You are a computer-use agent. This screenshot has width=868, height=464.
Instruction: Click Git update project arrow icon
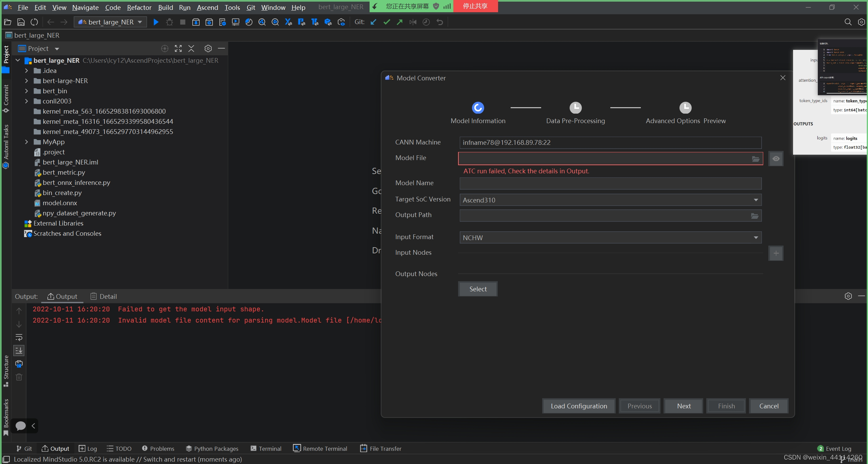click(x=373, y=22)
